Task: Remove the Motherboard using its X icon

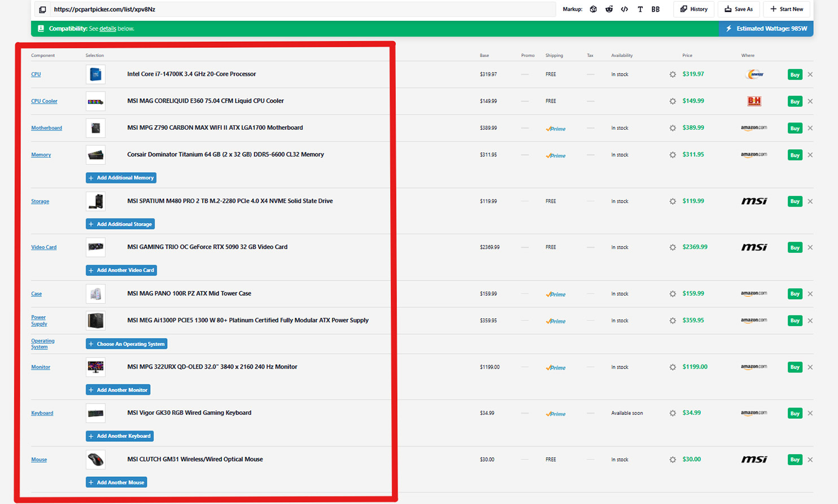Action: click(810, 128)
